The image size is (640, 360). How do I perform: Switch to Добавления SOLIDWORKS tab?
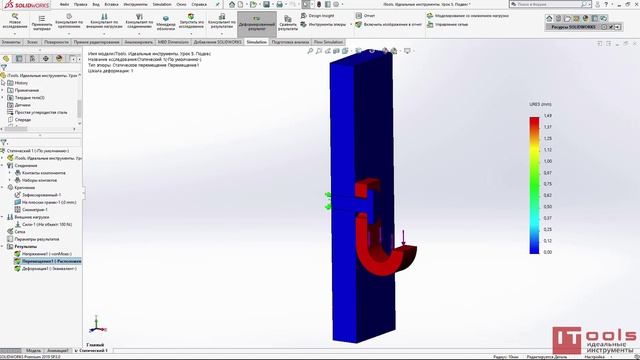(218, 42)
